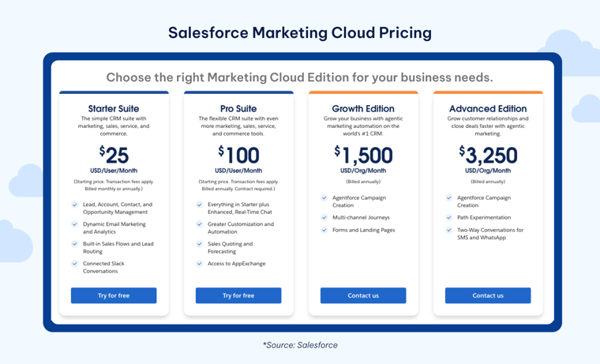Screen dimensions: 600x364
Task: Click the *Source: Salesforce caption
Action: [x=300, y=345]
